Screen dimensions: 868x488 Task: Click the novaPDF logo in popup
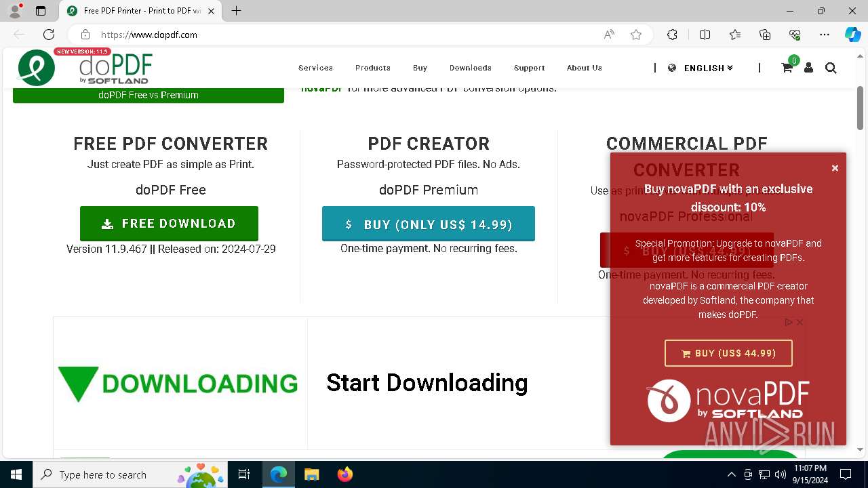pyautogui.click(x=728, y=401)
